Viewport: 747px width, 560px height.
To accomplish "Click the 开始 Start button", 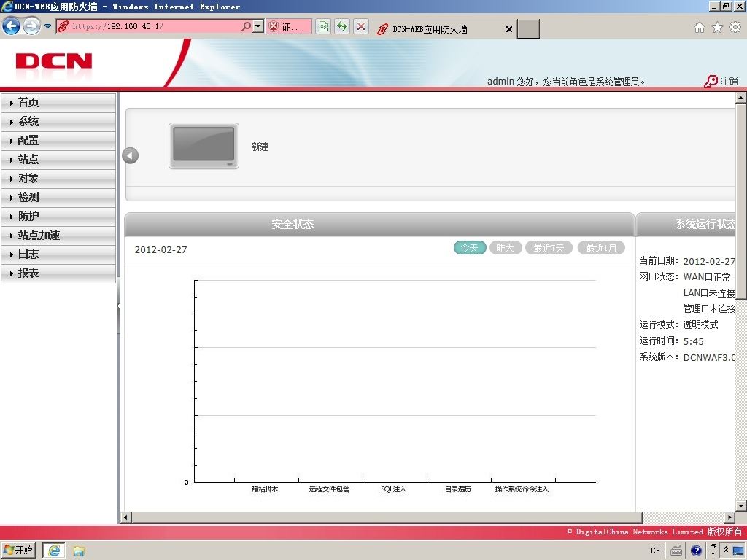I will point(18,550).
